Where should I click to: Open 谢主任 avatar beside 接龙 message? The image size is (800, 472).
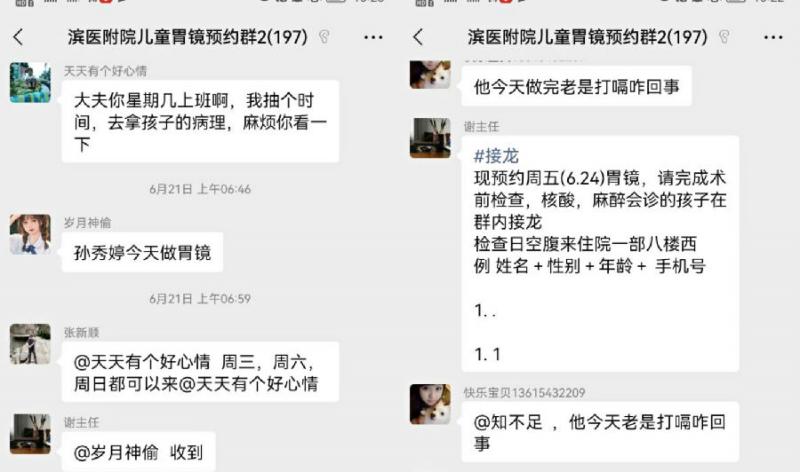pyautogui.click(x=430, y=138)
